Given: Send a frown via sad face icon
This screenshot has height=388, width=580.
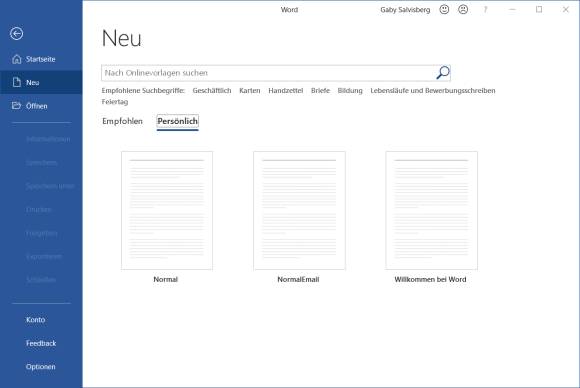Looking at the screenshot, I should [x=463, y=10].
